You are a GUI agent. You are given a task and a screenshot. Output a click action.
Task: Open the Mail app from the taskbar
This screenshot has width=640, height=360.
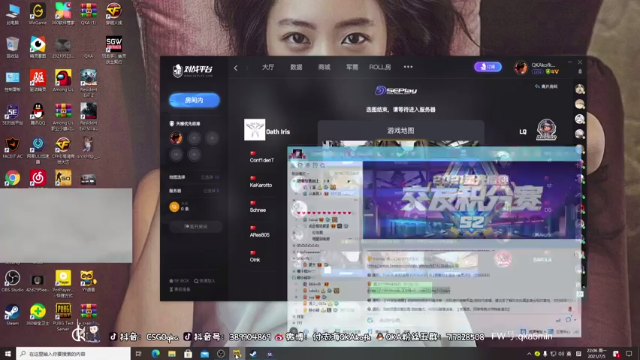(204, 353)
